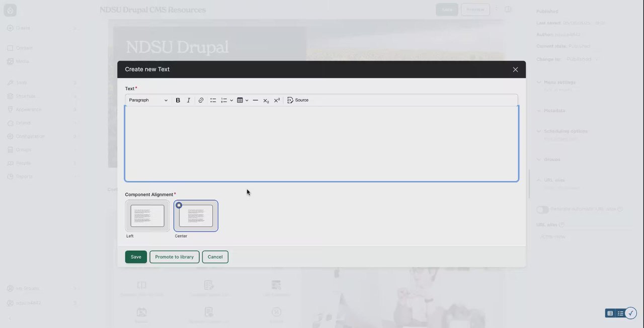This screenshot has width=644, height=328.
Task: Toggle Generate automatic URL alias switch
Action: 542,209
